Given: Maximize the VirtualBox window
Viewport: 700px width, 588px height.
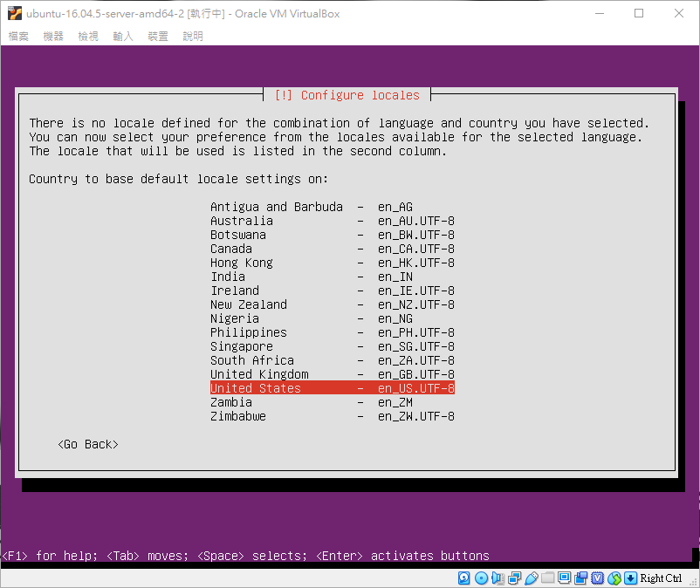Looking at the screenshot, I should (639, 13).
